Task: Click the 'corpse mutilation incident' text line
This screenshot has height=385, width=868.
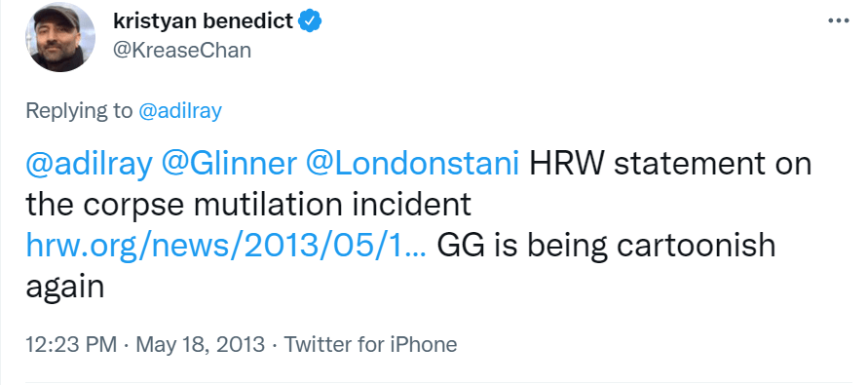Action: (x=248, y=206)
